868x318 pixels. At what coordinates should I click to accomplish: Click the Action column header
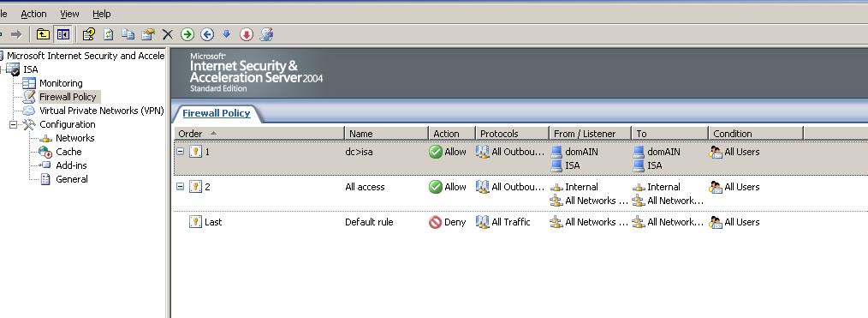[x=452, y=134]
